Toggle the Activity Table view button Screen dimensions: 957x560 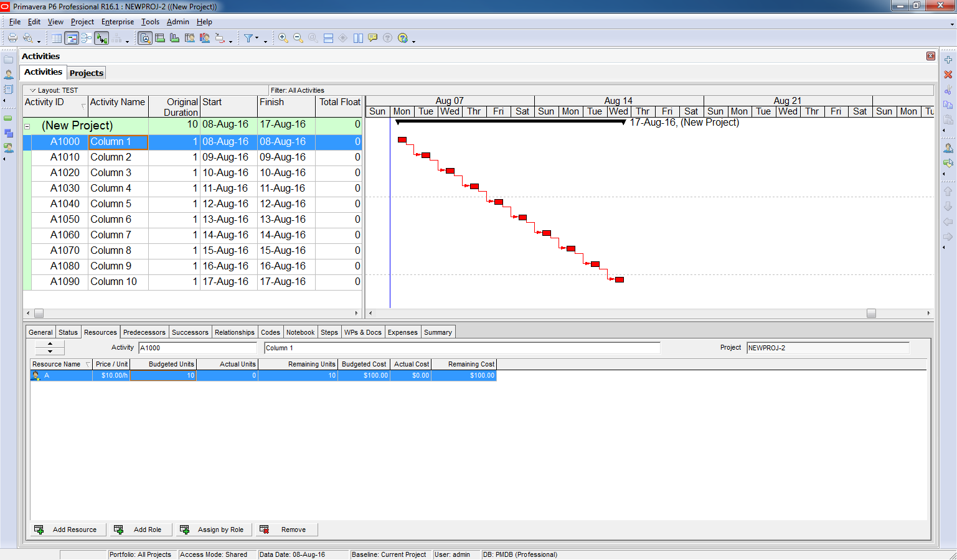coord(57,38)
